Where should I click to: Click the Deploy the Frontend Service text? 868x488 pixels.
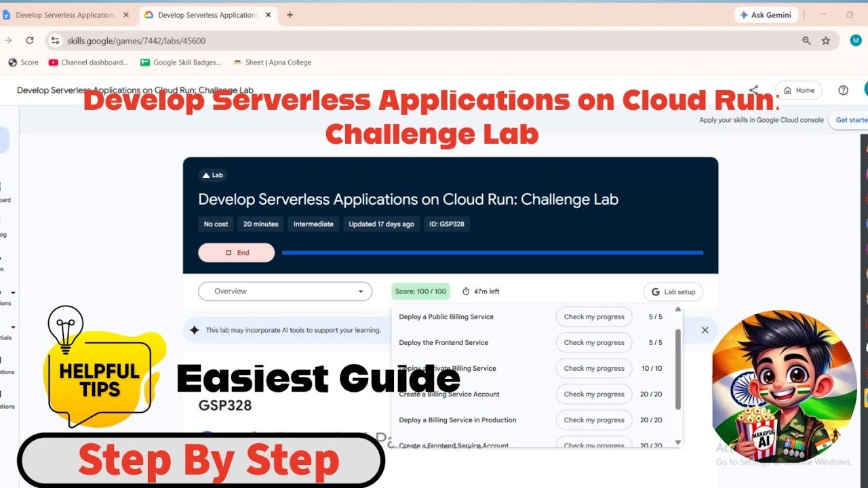[x=443, y=342]
